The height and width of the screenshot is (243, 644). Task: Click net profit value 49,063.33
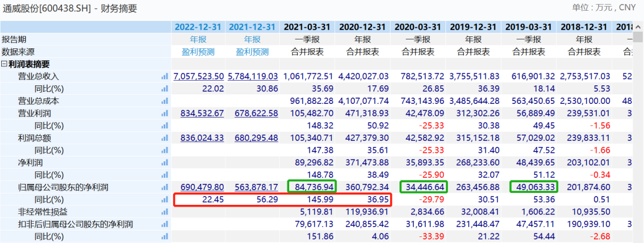point(534,187)
